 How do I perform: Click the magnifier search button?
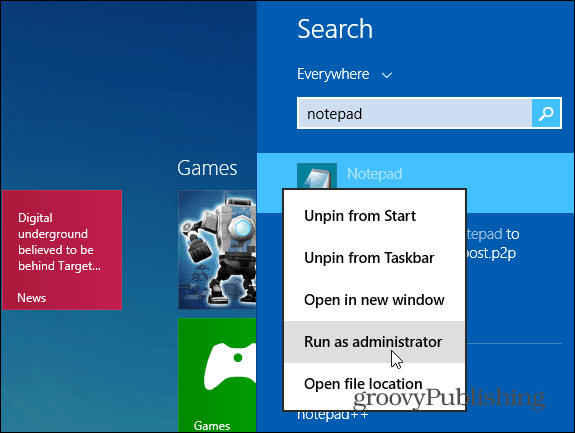pyautogui.click(x=546, y=113)
